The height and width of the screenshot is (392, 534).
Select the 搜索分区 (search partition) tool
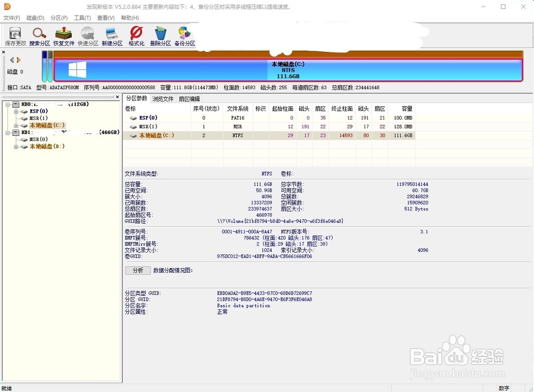39,35
